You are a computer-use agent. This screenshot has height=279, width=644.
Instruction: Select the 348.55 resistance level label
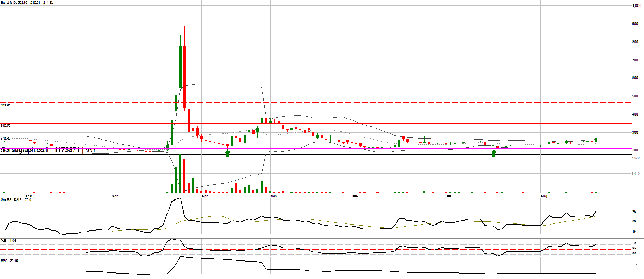(6, 126)
